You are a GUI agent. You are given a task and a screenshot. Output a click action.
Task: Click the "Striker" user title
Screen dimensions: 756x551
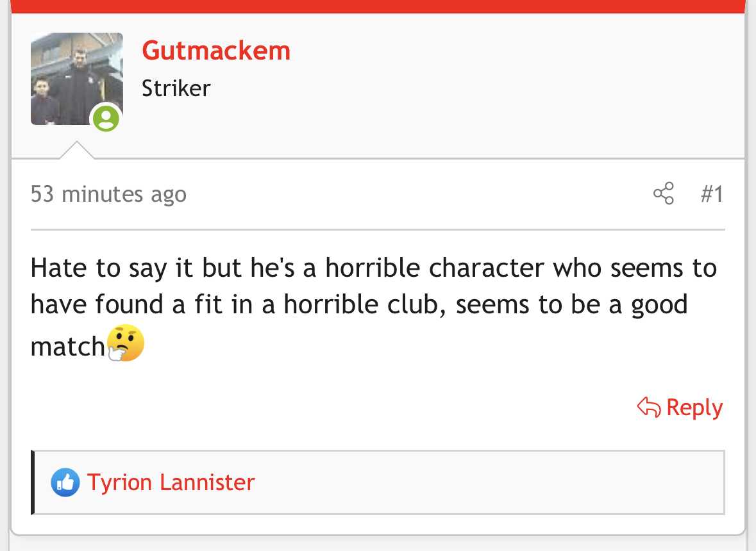click(176, 88)
